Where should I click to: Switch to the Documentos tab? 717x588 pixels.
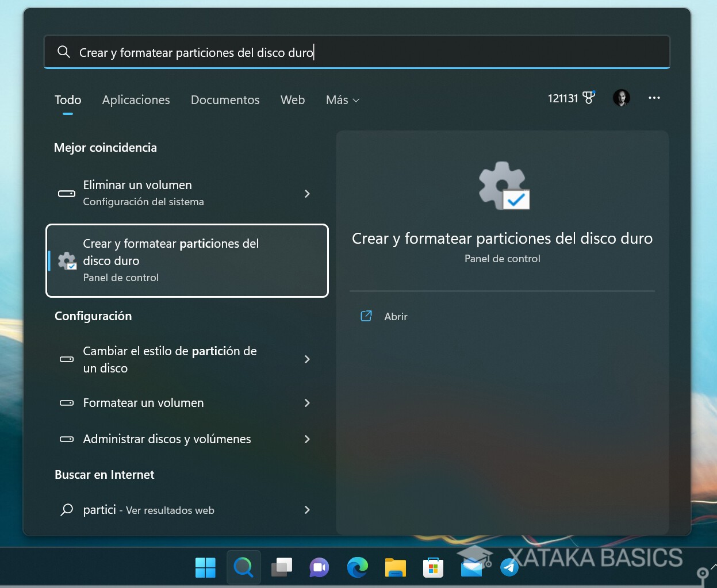point(225,100)
